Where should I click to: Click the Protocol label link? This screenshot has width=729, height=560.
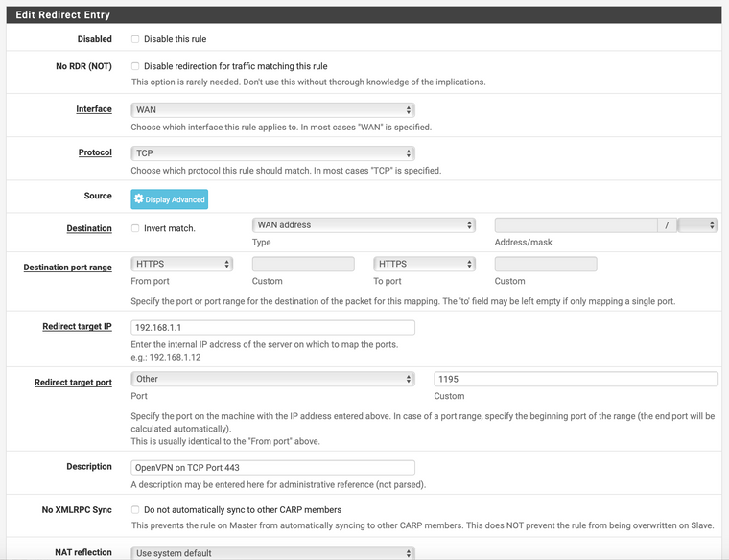tap(95, 152)
